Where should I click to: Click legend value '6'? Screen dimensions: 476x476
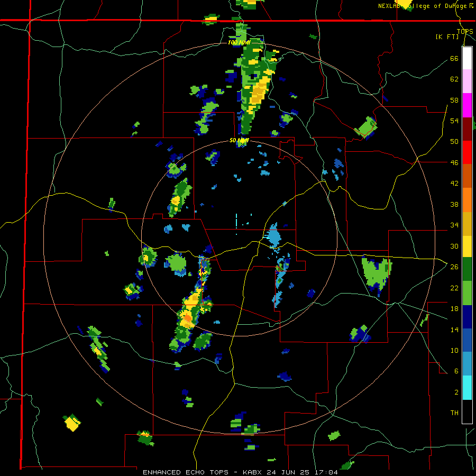(x=456, y=371)
